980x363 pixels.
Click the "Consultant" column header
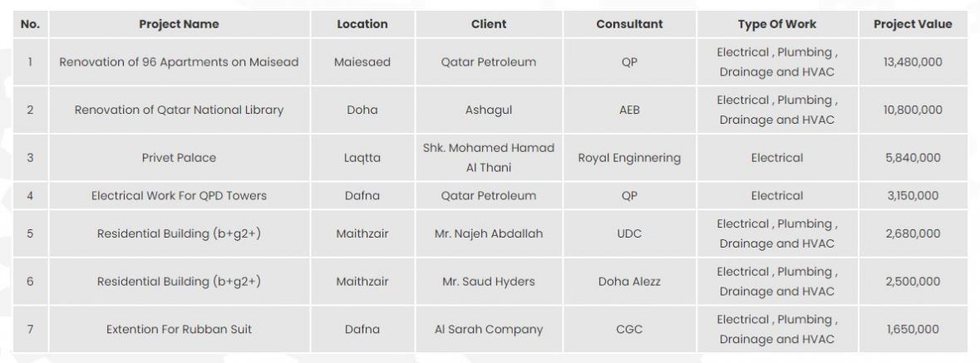click(x=629, y=24)
